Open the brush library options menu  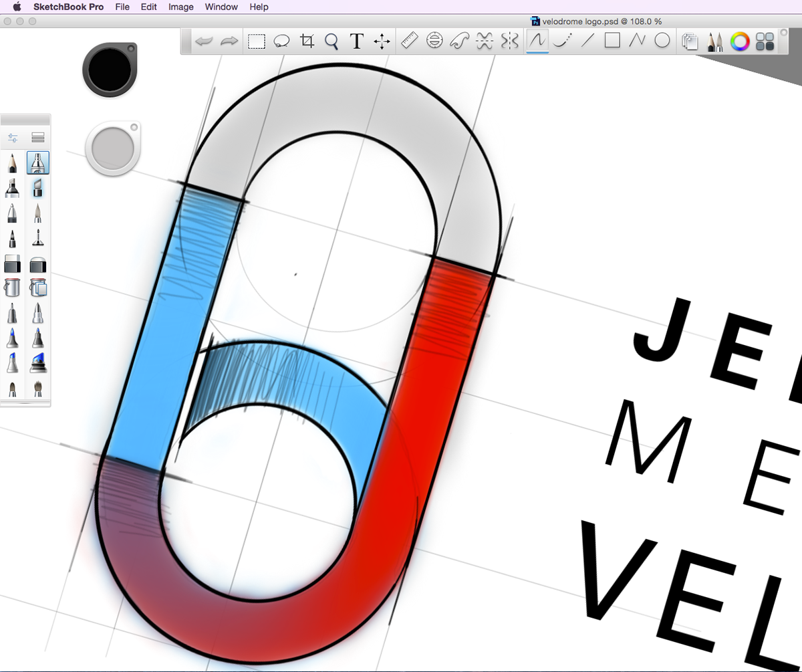37,136
